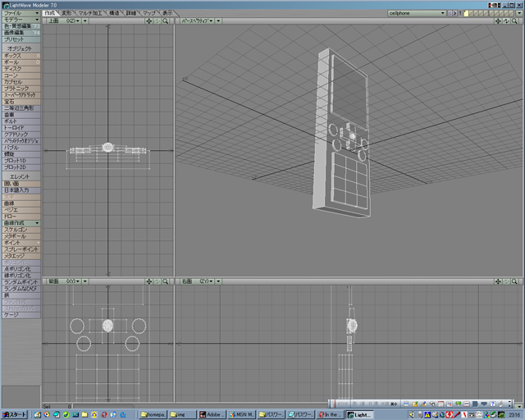The height and width of the screenshot is (420, 525).
Task: Select the ランダムポイント tool
Action: [x=21, y=282]
